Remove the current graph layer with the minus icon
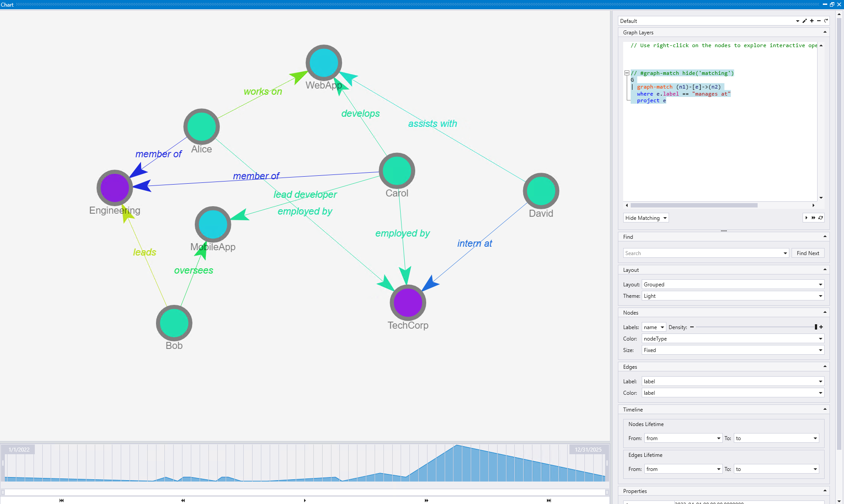This screenshot has width=844, height=504. [x=818, y=21]
